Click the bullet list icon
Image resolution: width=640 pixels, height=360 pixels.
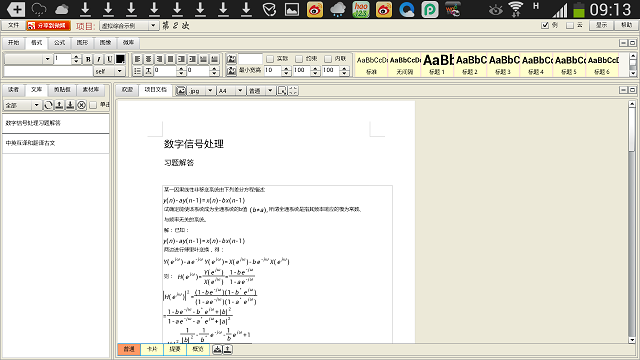[138, 71]
